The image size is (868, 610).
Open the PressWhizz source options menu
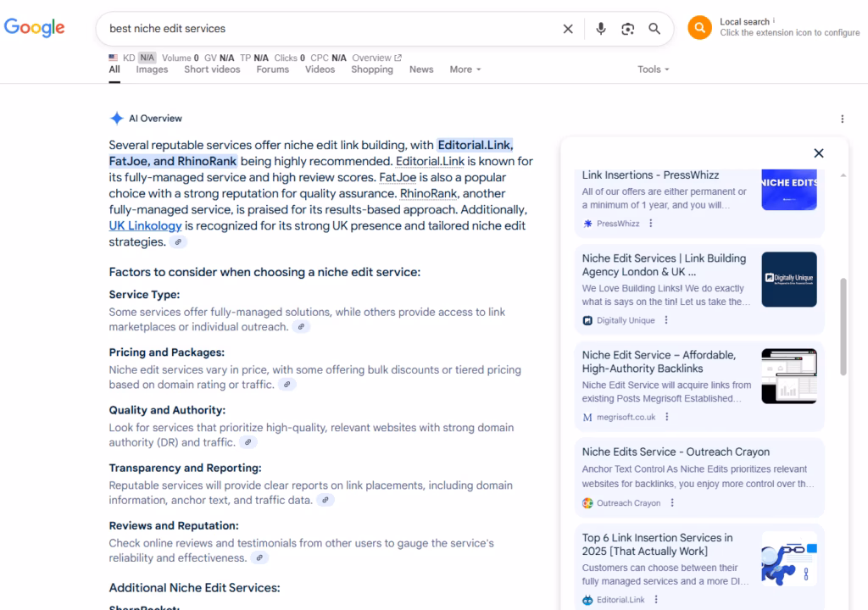coord(650,224)
